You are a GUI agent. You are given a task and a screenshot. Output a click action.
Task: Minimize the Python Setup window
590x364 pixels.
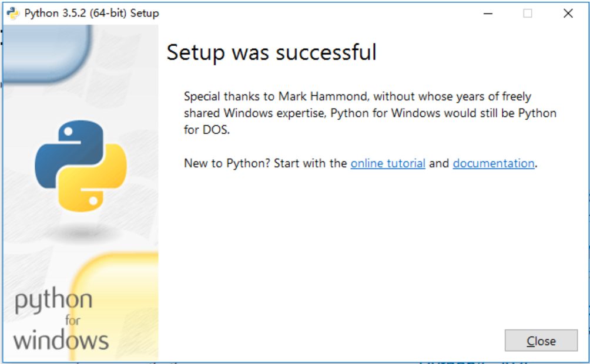coord(488,13)
